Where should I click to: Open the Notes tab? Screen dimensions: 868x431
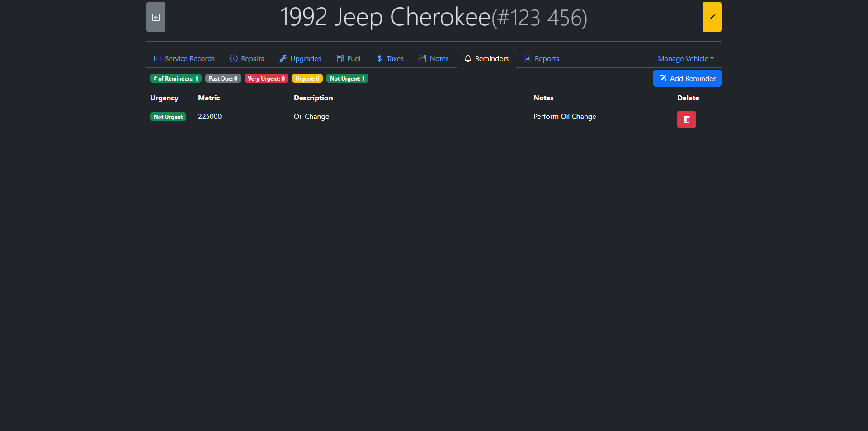click(434, 59)
